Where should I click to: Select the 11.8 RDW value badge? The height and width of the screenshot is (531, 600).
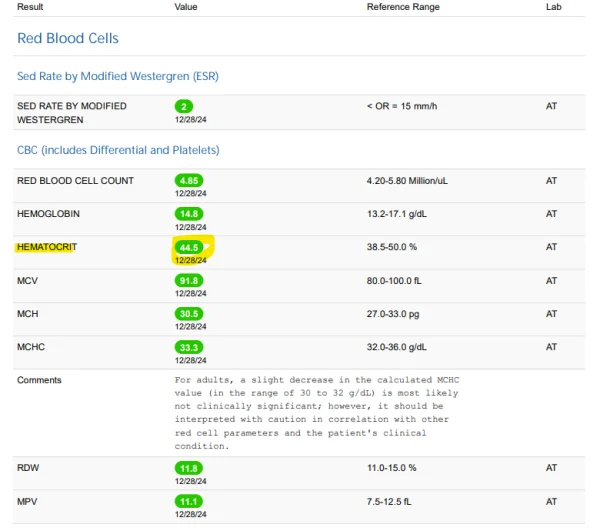188,467
